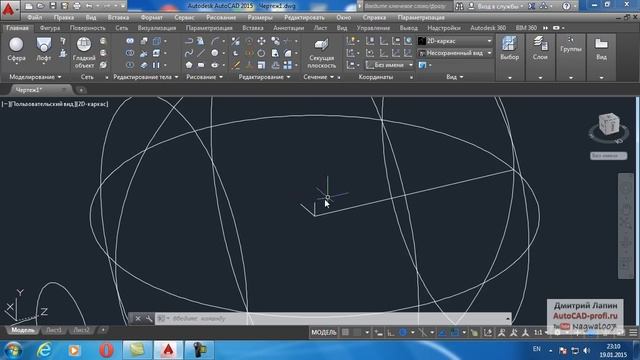Click the solid intersect icon in Редактирование тела

[x=130, y=65]
